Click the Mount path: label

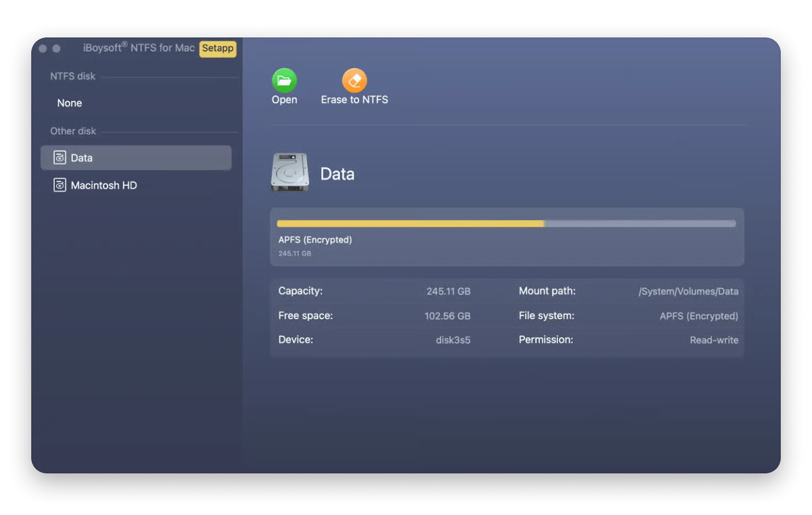(x=547, y=291)
